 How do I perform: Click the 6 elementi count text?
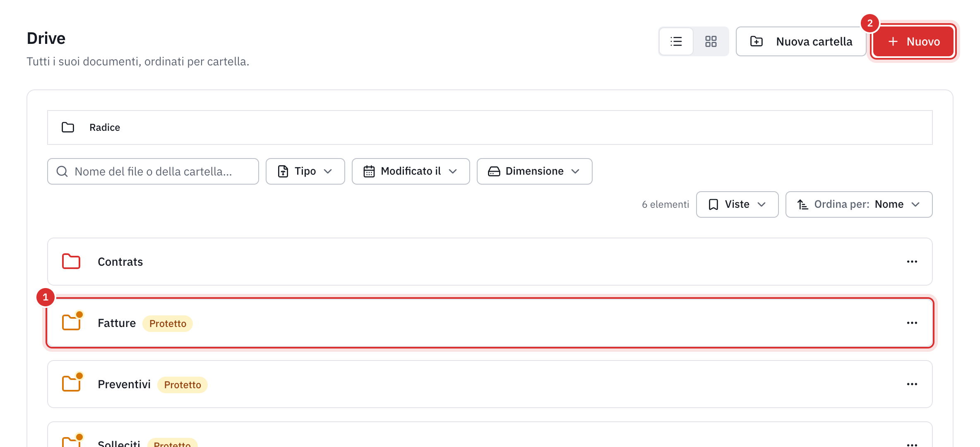(x=665, y=204)
